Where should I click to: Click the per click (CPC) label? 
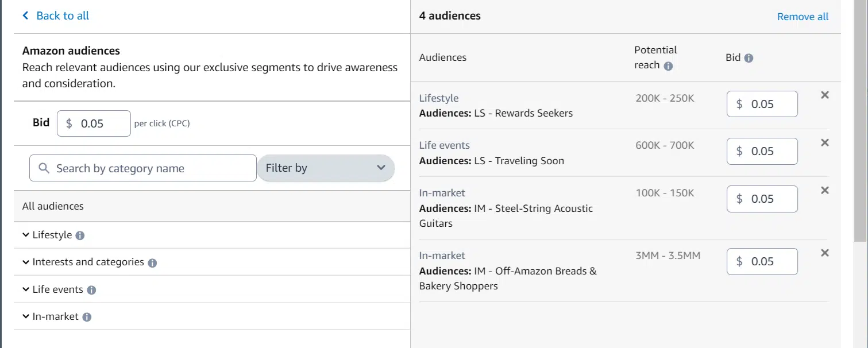[x=162, y=123]
